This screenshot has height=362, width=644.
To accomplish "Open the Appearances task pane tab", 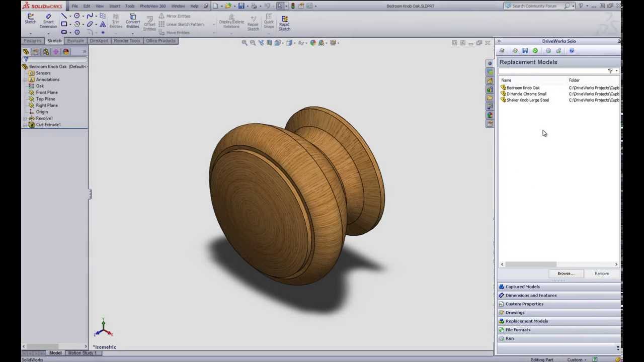I will pyautogui.click(x=490, y=115).
